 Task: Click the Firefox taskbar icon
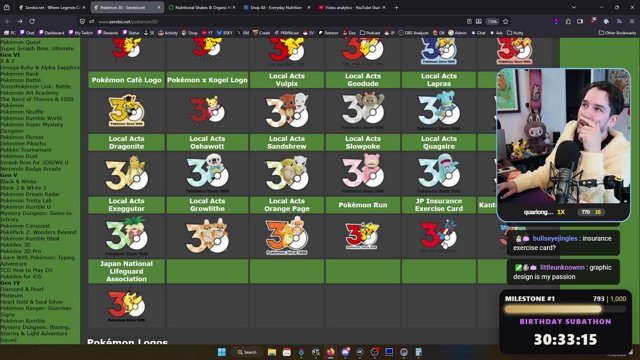[330, 352]
